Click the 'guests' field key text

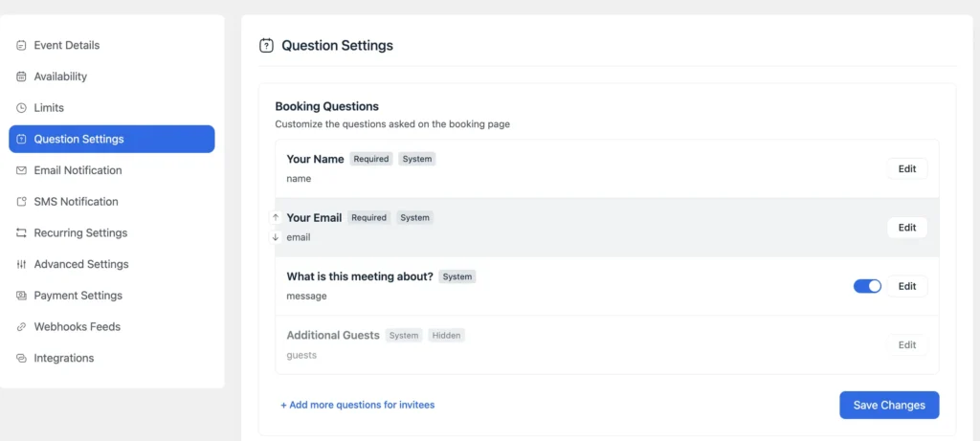301,355
